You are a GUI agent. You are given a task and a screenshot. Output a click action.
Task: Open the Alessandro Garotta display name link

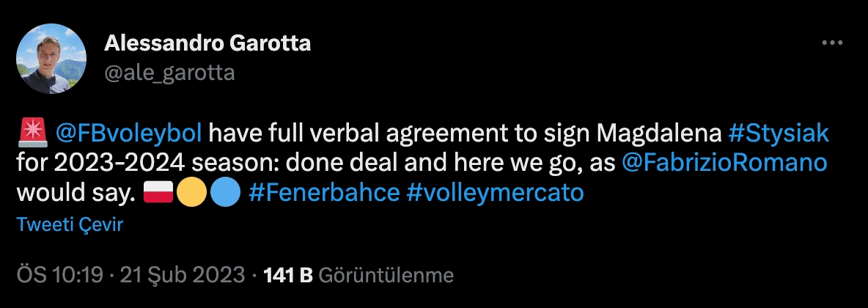[207, 44]
